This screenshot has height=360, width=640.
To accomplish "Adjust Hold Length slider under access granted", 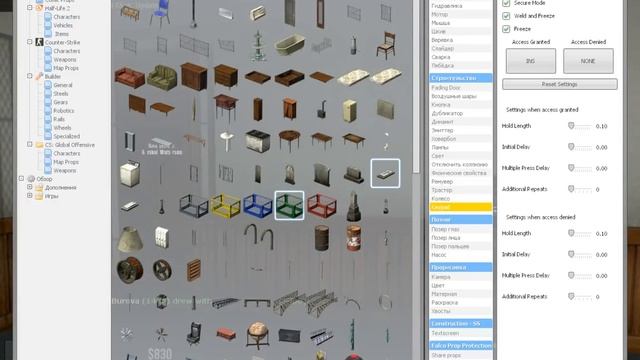I will (x=580, y=126).
